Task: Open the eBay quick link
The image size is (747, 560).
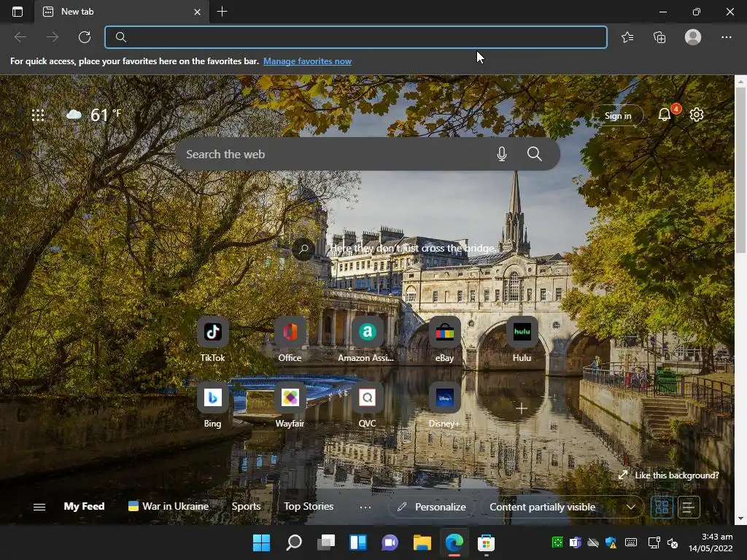Action: (x=444, y=339)
